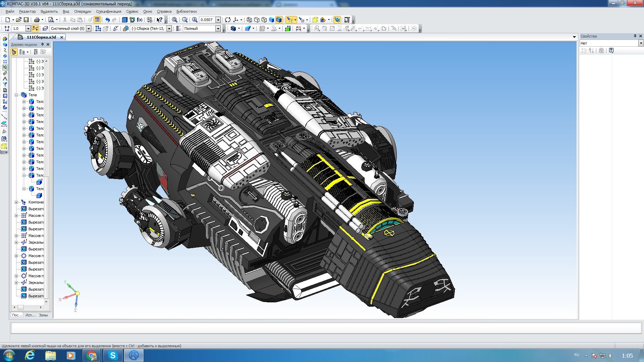This screenshot has height=362, width=644.
Task: Collapse the Тела node in model tree
Action: (16, 95)
